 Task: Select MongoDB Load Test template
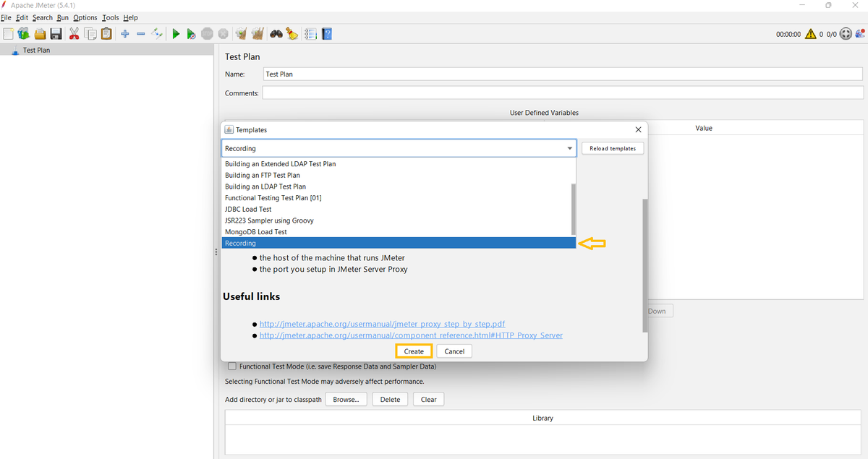click(x=399, y=232)
